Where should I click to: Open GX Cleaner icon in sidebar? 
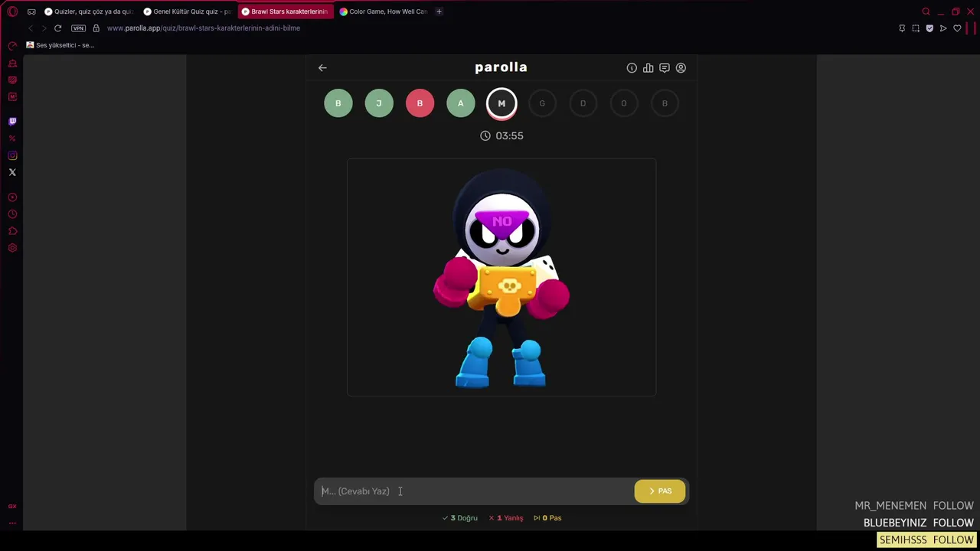pos(12,63)
